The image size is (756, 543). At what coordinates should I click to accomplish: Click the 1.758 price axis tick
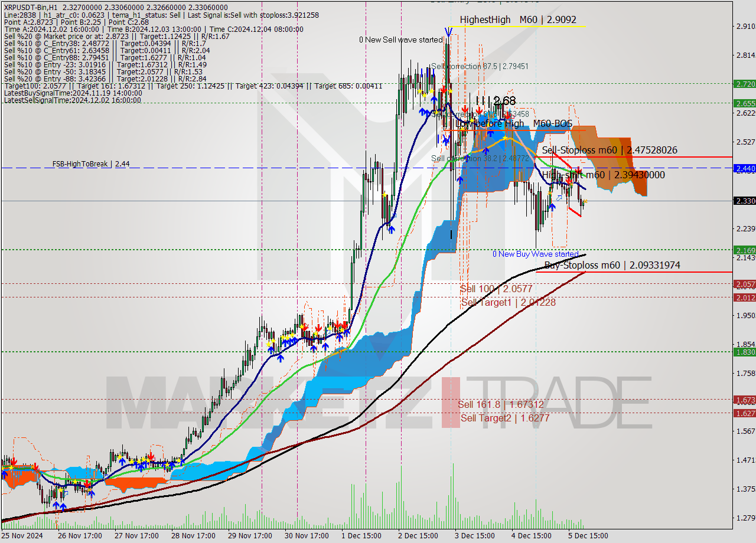745,373
